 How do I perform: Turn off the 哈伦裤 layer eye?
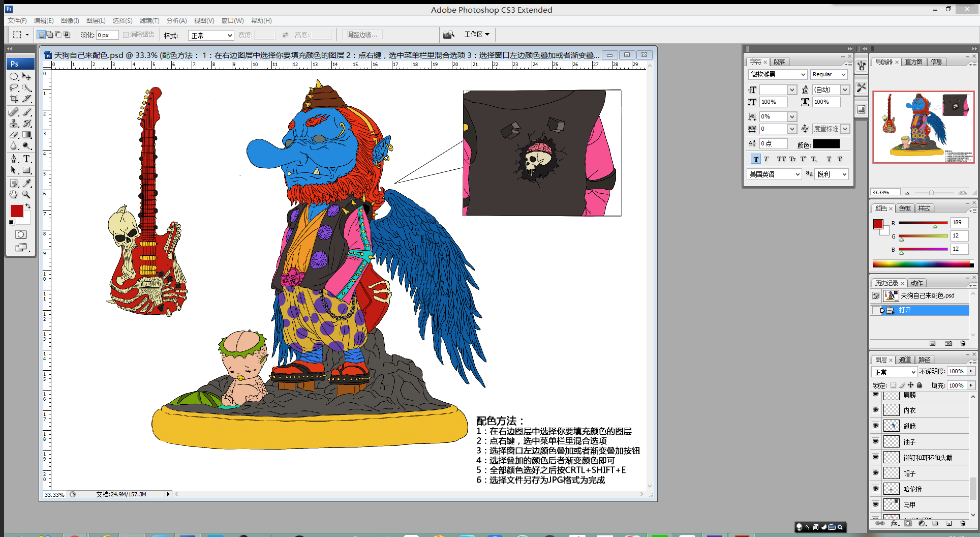875,489
